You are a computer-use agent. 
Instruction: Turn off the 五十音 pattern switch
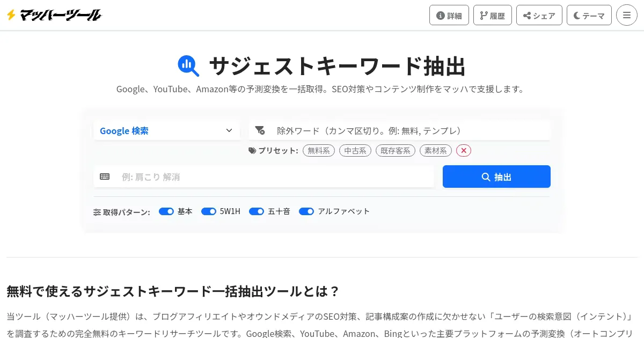pyautogui.click(x=257, y=211)
